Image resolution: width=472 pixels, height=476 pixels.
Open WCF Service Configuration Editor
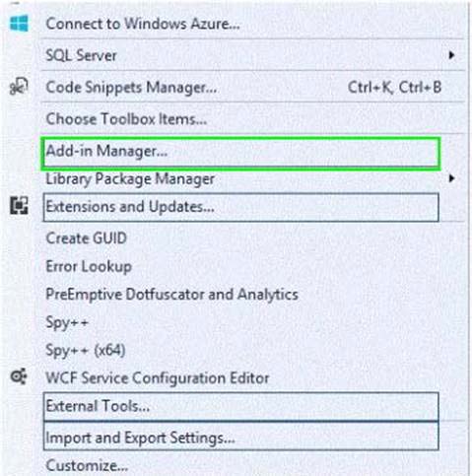click(x=158, y=377)
